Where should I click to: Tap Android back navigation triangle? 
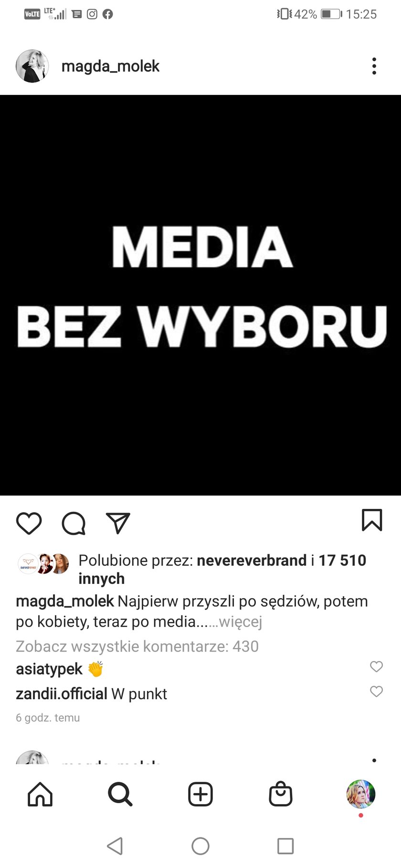tap(115, 846)
